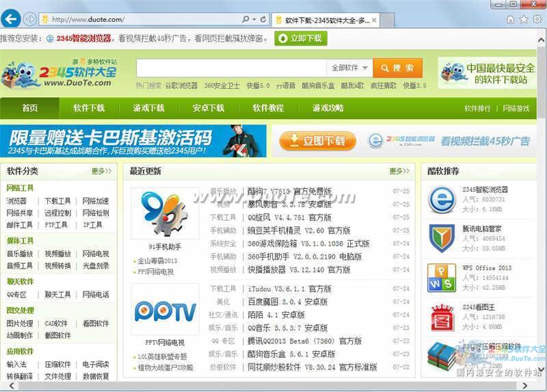Open the 下载工具 category link in sidebar
Image resolution: width=547 pixels, height=392 pixels.
click(x=57, y=201)
